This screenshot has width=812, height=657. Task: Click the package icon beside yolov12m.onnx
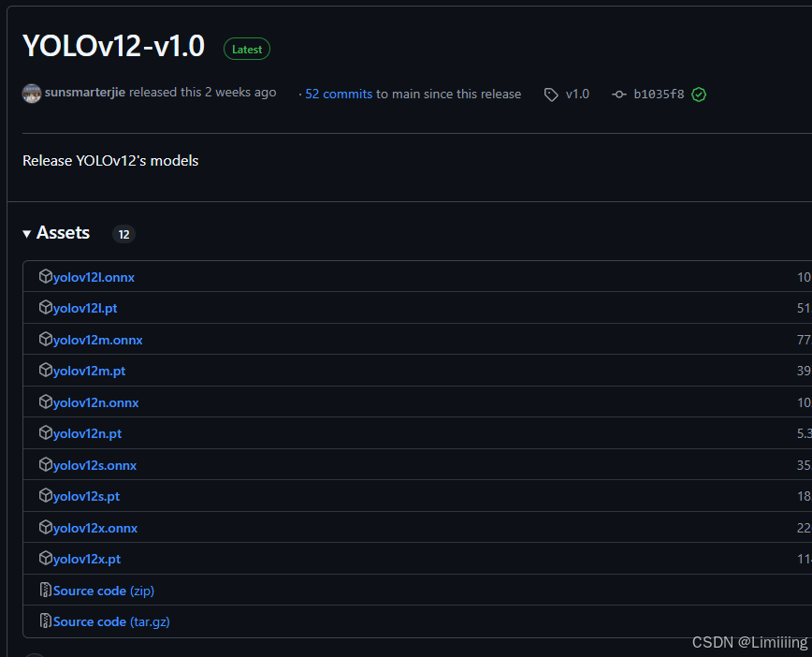46,339
